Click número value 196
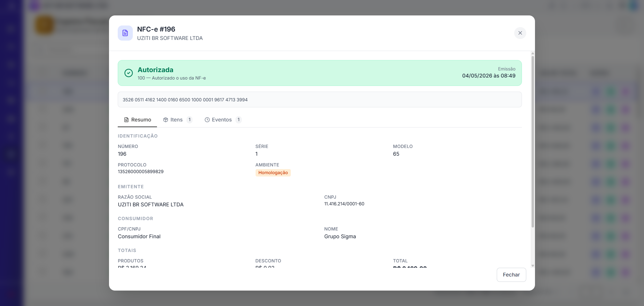644x306 pixels. tap(122, 154)
